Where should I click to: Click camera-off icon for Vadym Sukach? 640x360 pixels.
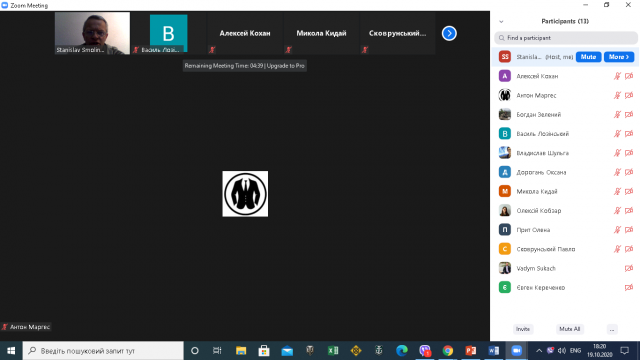pos(629,268)
